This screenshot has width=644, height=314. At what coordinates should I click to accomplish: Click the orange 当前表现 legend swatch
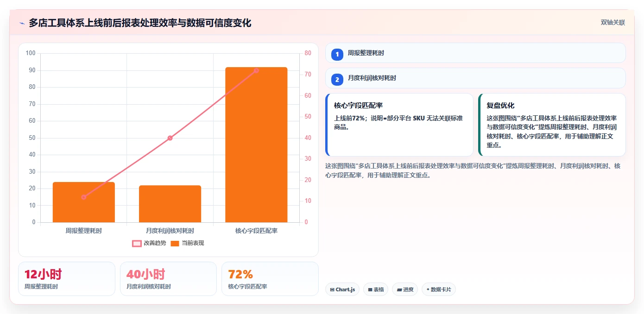[175, 244]
